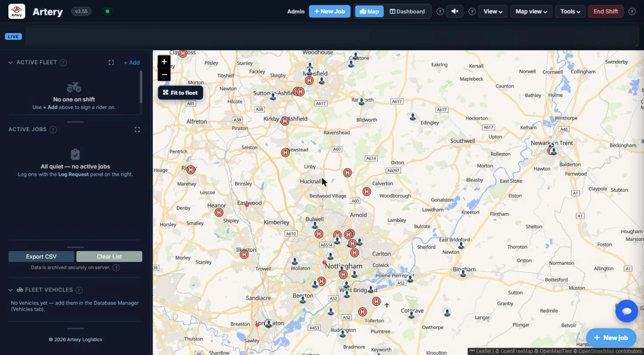This screenshot has height=355, width=644.
Task: Click help icon beside Active Fleet heading
Action: tap(63, 63)
